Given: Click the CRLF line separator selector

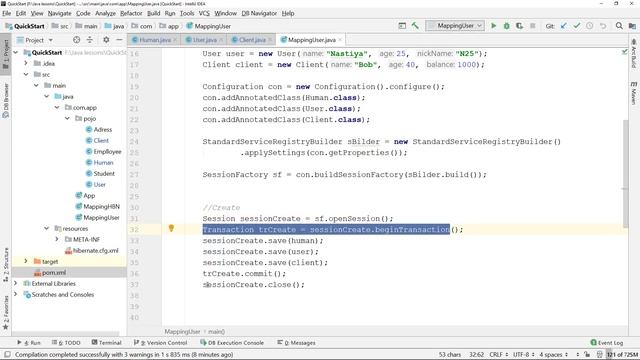Looking at the screenshot, I should tap(498, 355).
